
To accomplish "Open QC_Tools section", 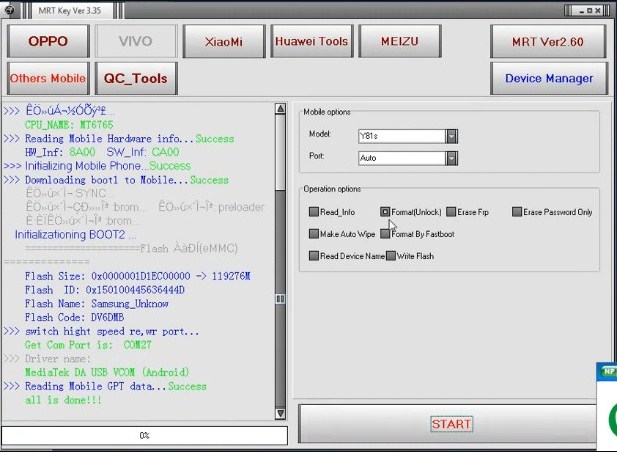I will click(x=136, y=78).
